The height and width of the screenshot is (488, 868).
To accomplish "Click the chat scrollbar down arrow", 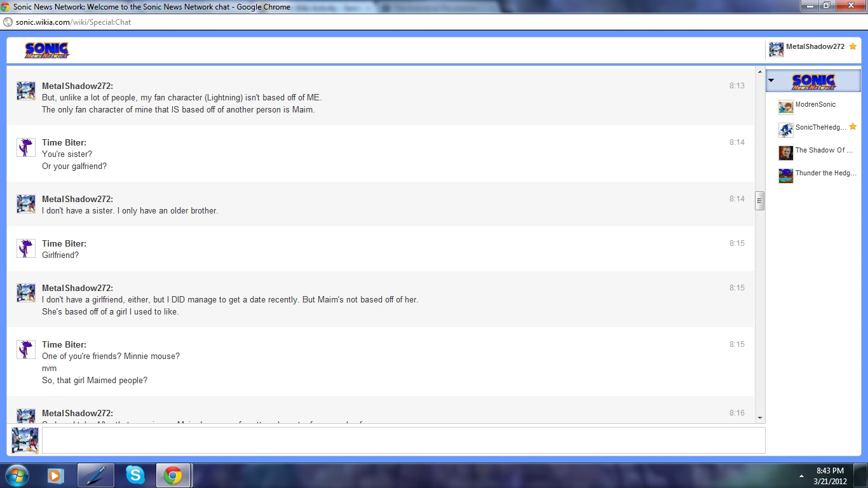I will [759, 418].
